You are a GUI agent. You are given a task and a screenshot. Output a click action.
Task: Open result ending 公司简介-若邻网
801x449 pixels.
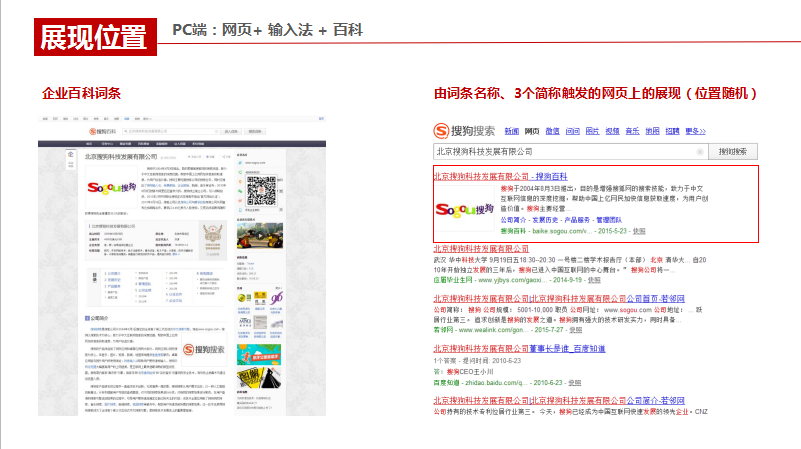(559, 400)
